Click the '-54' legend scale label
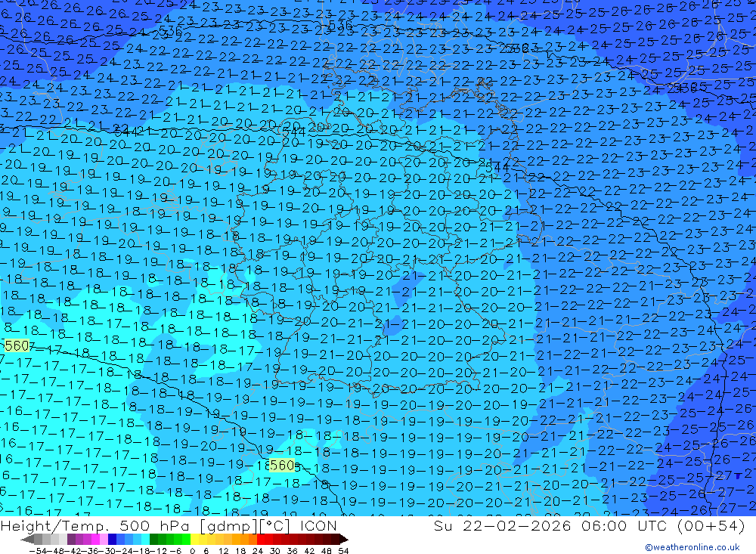756x554 pixels. [x=39, y=551]
